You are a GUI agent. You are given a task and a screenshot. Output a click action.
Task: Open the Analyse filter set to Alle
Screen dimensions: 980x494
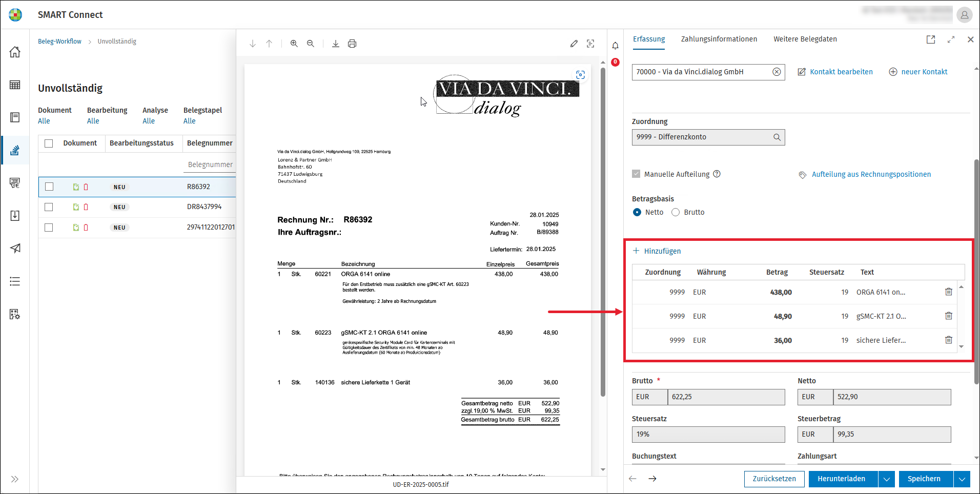[149, 121]
